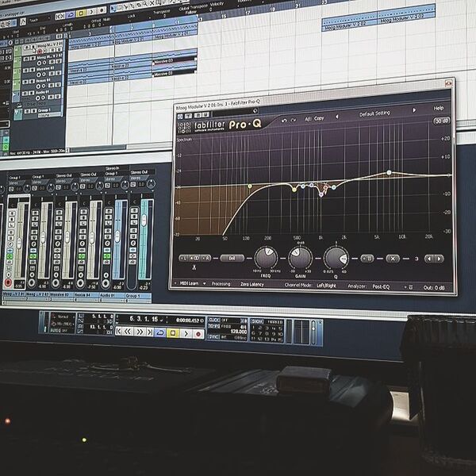Click Go to Previous Marker in transport panel
Screen dimensions: 476x476
pyautogui.click(x=118, y=331)
